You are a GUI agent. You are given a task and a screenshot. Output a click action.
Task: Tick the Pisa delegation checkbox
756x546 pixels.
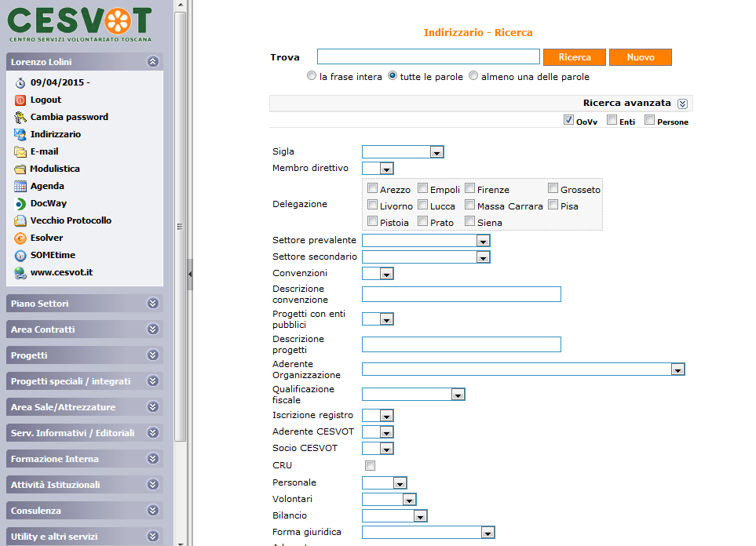(x=553, y=204)
